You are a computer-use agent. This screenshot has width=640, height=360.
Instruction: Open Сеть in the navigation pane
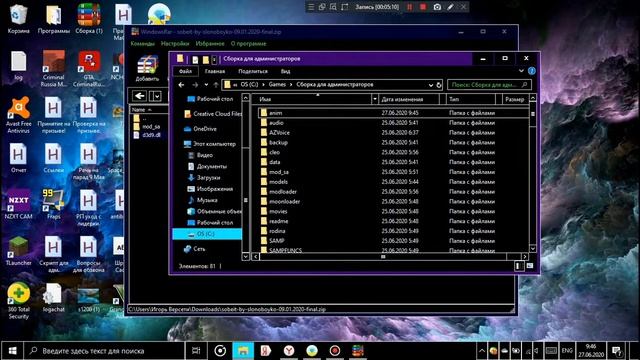[195, 249]
